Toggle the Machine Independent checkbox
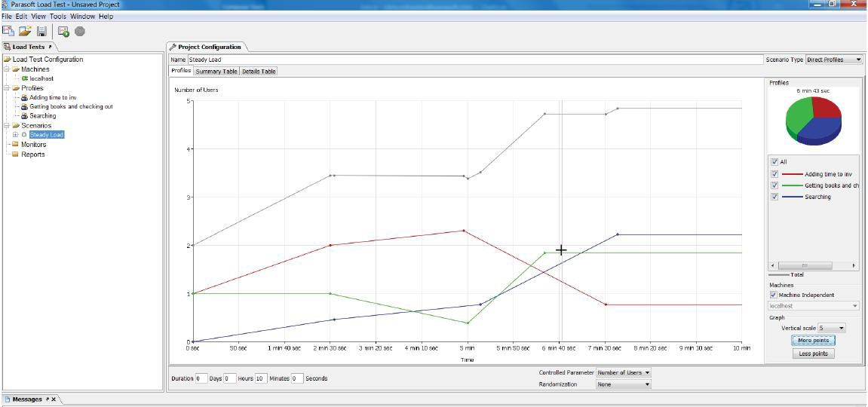 [x=774, y=295]
